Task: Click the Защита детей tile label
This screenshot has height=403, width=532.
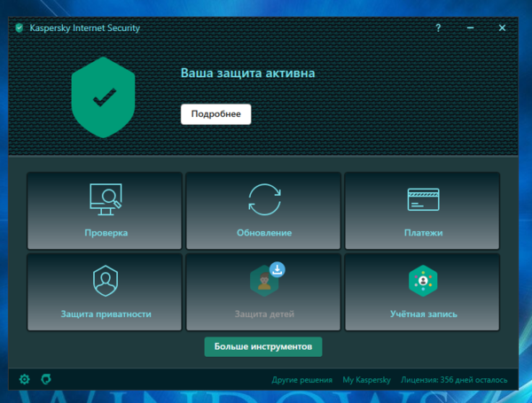Action: (264, 314)
